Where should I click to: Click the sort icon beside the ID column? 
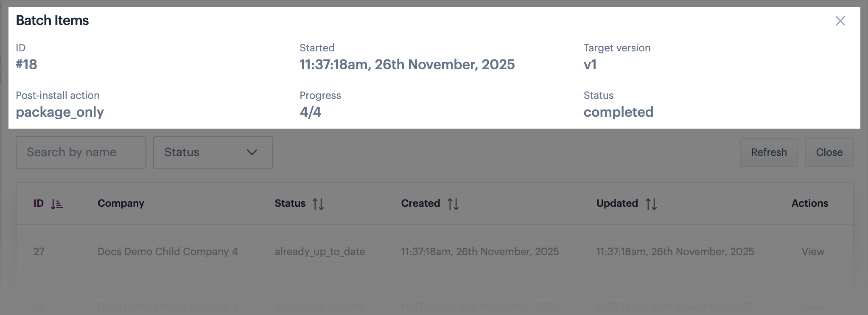point(56,204)
